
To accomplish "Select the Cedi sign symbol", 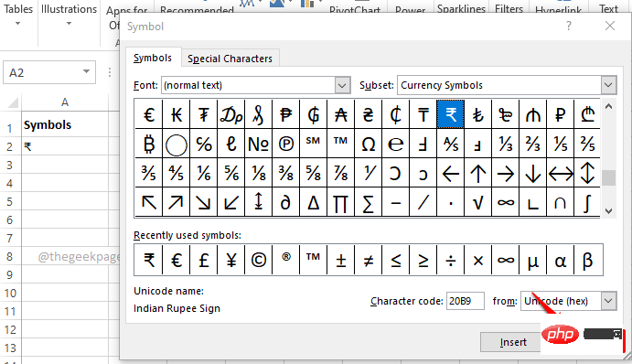I will click(x=395, y=114).
